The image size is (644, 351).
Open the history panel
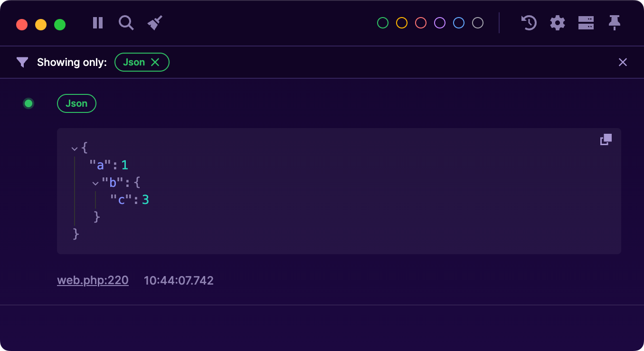529,22
